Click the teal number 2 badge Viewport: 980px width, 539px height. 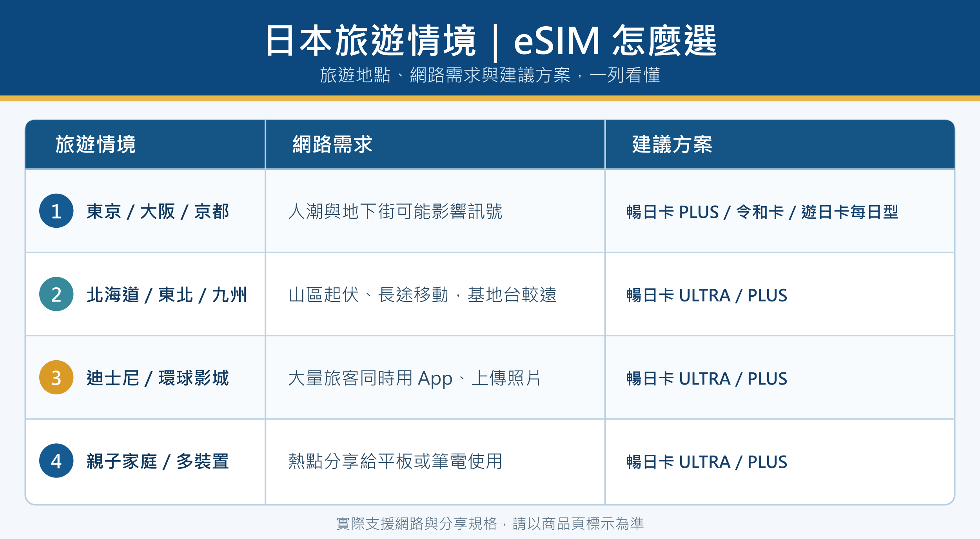56,294
